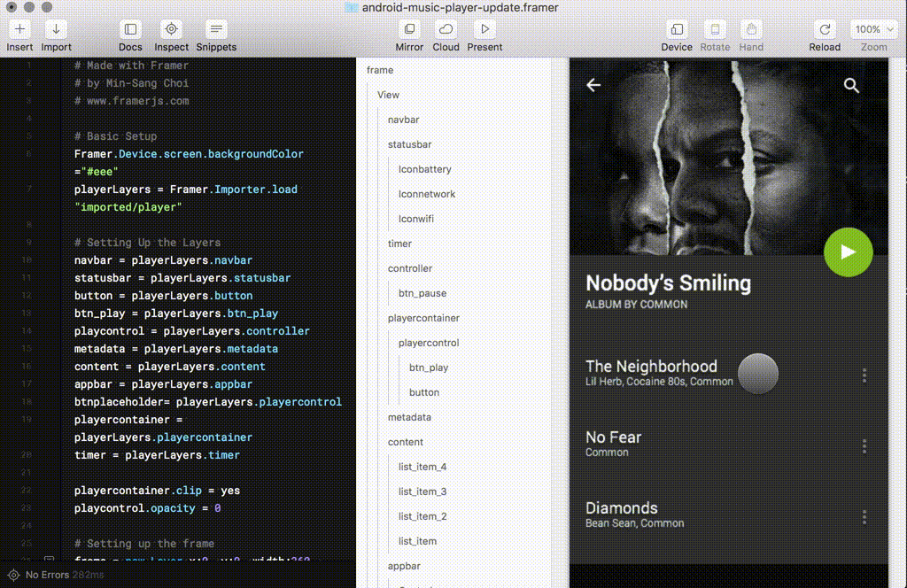Click the No Errors status text
Screen dimensions: 907x588
pos(48,576)
